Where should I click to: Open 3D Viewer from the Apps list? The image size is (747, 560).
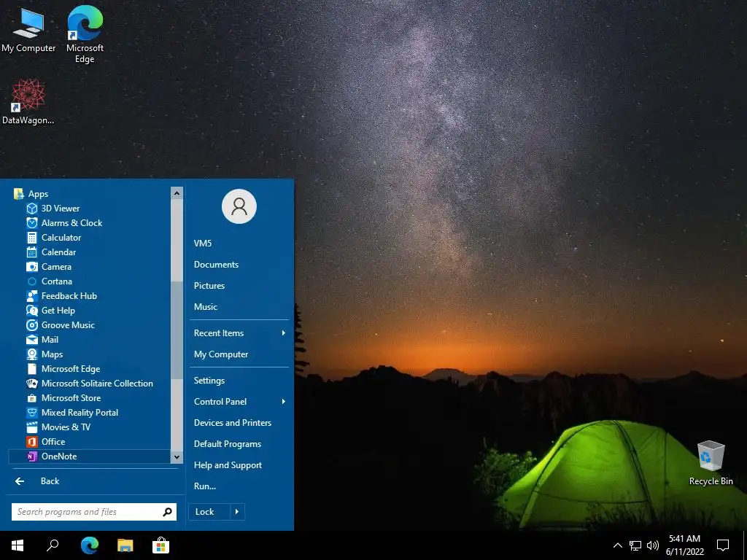click(90, 208)
